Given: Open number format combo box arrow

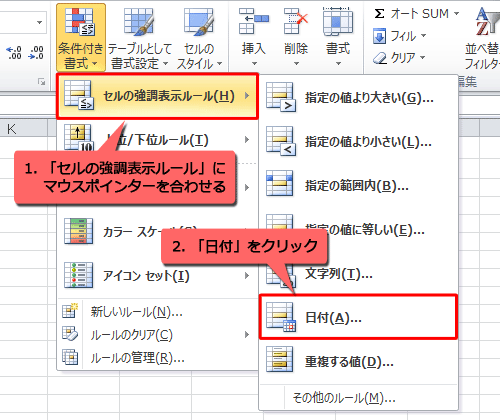Looking at the screenshot, I should tap(40, 23).
